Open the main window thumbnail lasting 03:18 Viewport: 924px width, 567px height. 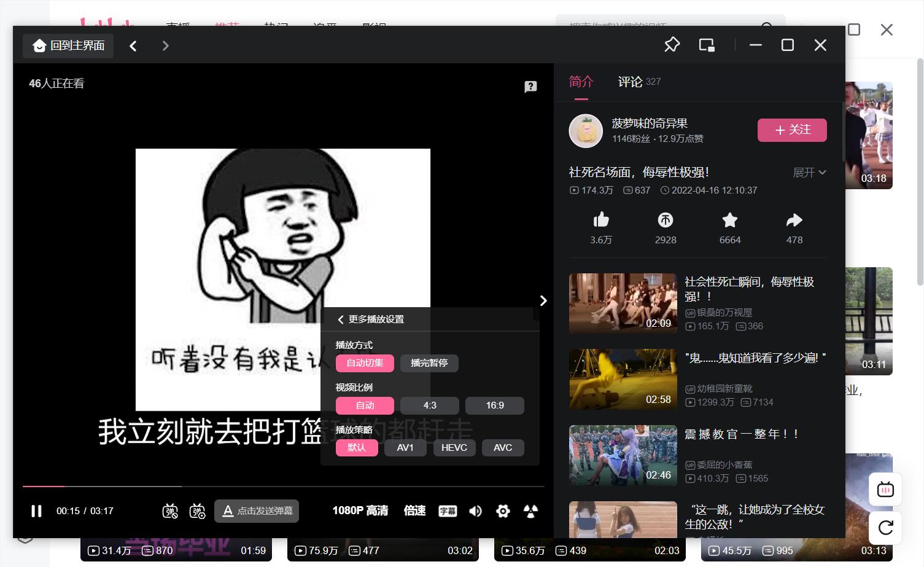coord(869,135)
